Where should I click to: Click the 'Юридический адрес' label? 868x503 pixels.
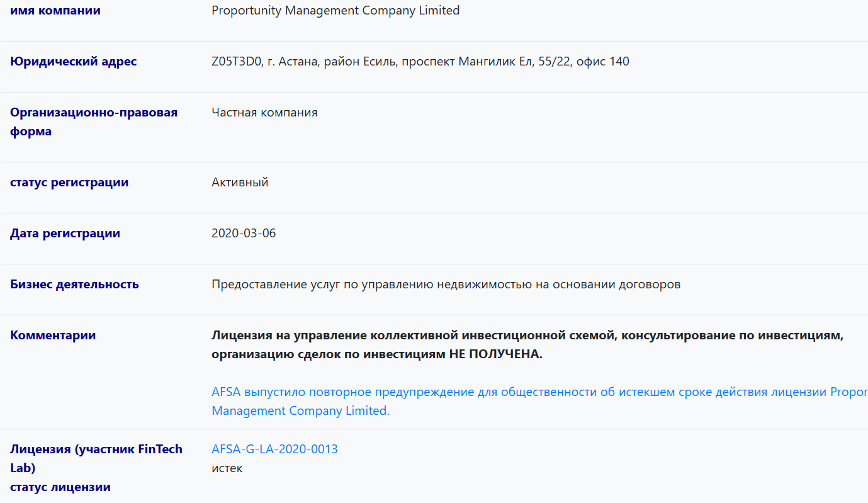(73, 62)
